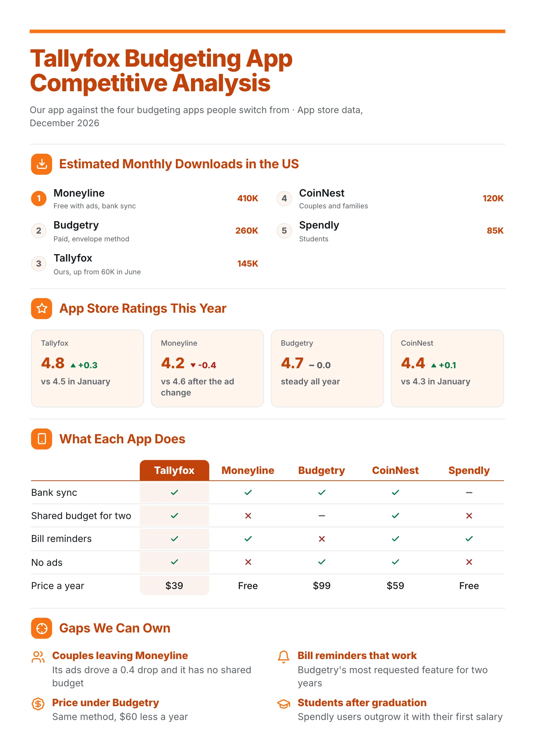Click the green up arrow in CoinNest rating card
Screen dimensions: 535x756
coord(434,365)
